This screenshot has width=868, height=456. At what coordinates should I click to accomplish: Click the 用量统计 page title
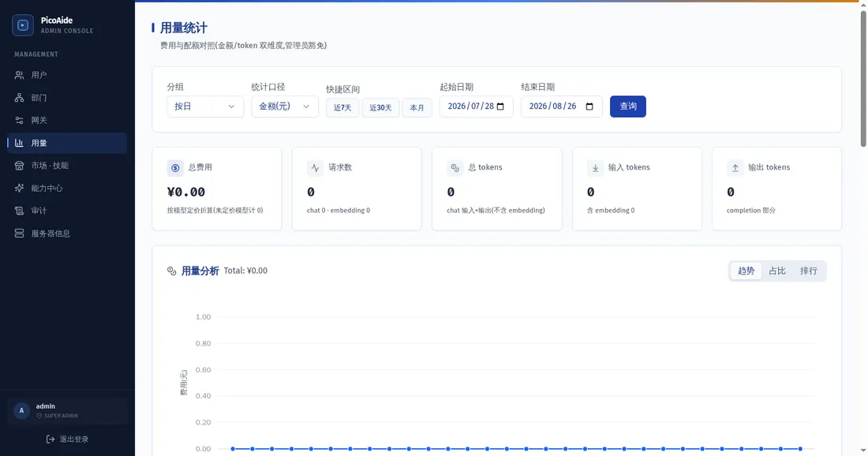tap(184, 28)
